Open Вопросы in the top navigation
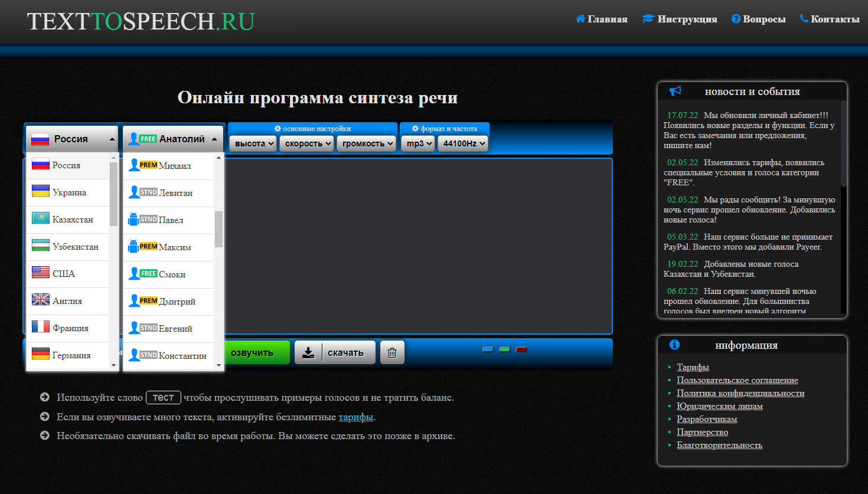 (764, 19)
